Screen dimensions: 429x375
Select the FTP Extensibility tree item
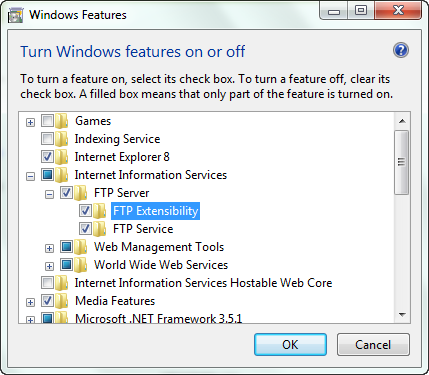[x=155, y=211]
